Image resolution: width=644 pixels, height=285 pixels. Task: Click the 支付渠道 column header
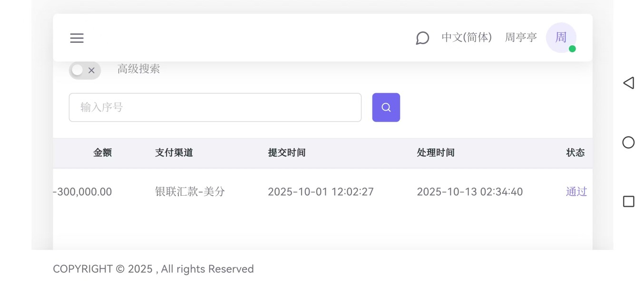click(x=174, y=152)
